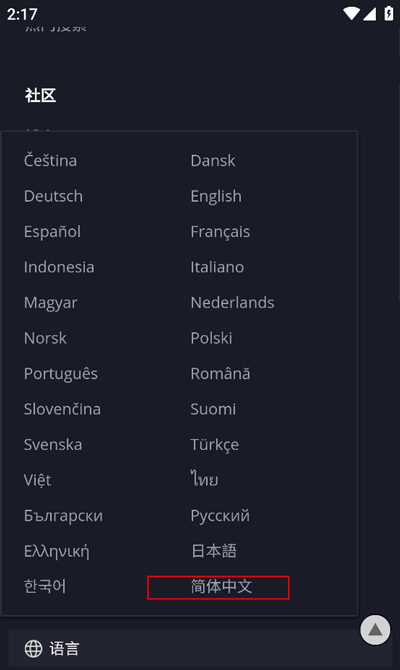Select Dansk language option
The image size is (400, 670).
click(x=212, y=161)
